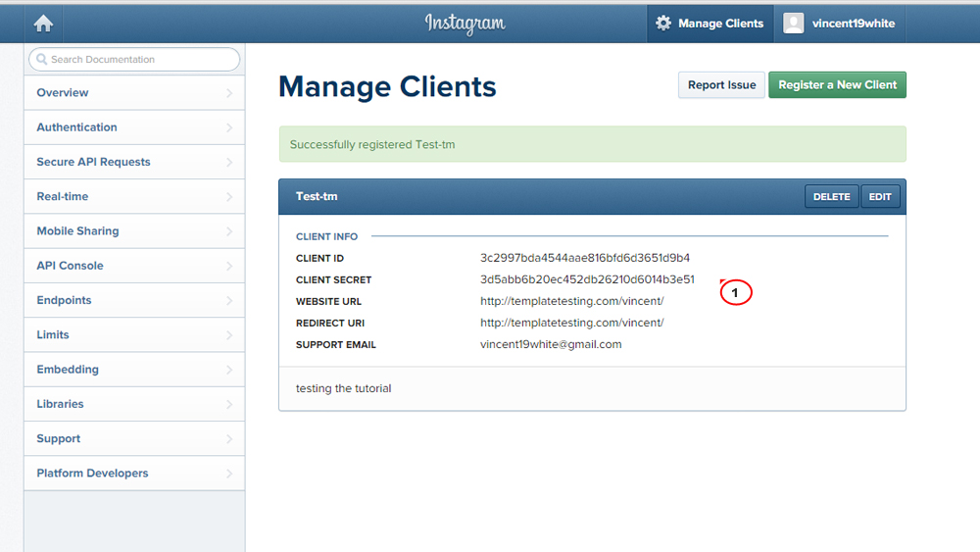Open the Real-time section
Image resolution: width=980 pixels, height=552 pixels.
point(134,196)
